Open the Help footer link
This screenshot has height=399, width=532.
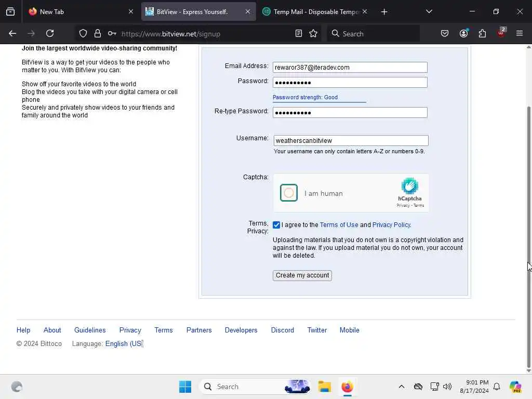pyautogui.click(x=23, y=330)
